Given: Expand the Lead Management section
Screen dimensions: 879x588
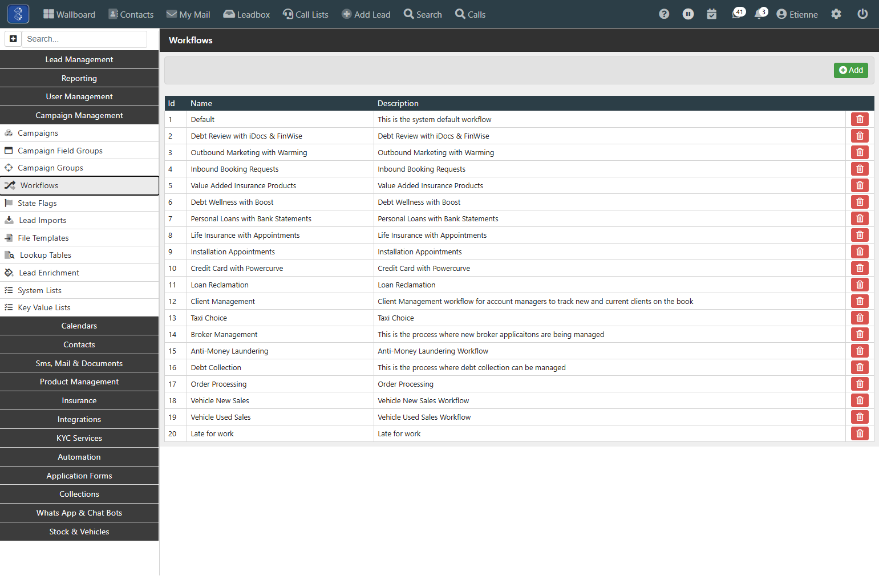Looking at the screenshot, I should (79, 59).
